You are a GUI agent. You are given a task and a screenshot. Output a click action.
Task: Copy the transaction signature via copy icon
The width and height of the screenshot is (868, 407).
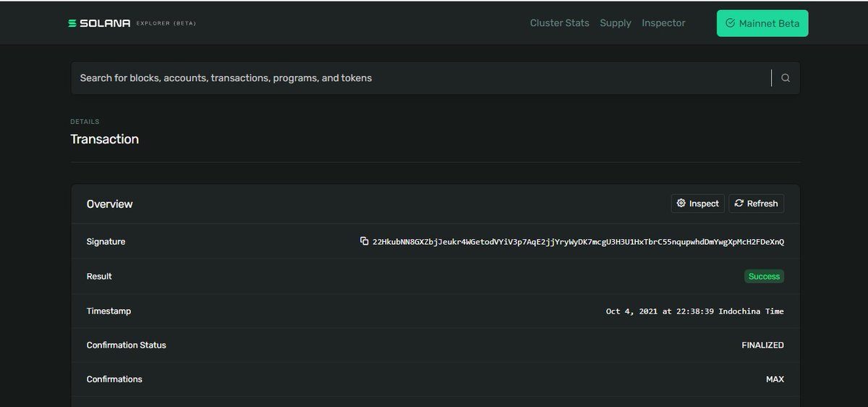point(365,241)
